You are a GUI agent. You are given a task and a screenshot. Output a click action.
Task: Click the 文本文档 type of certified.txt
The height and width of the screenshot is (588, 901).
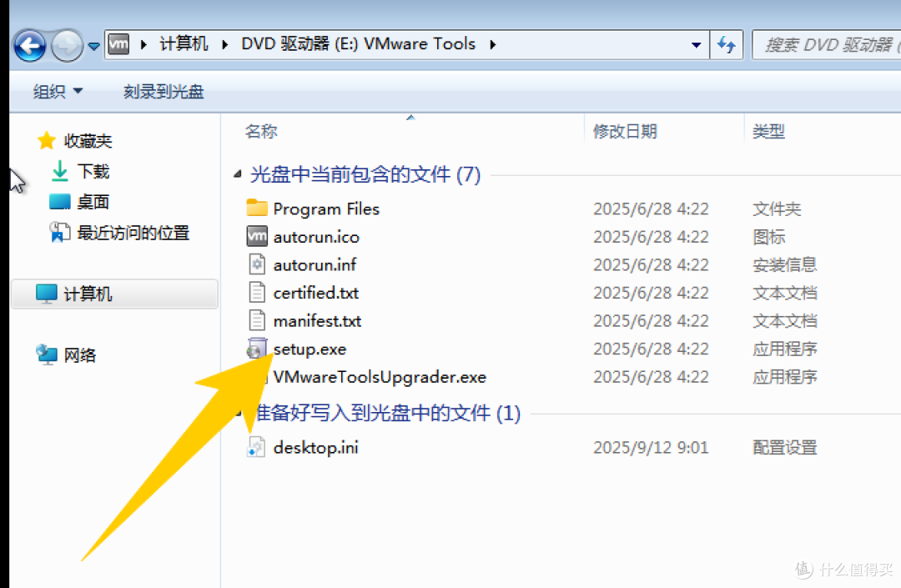tap(785, 294)
